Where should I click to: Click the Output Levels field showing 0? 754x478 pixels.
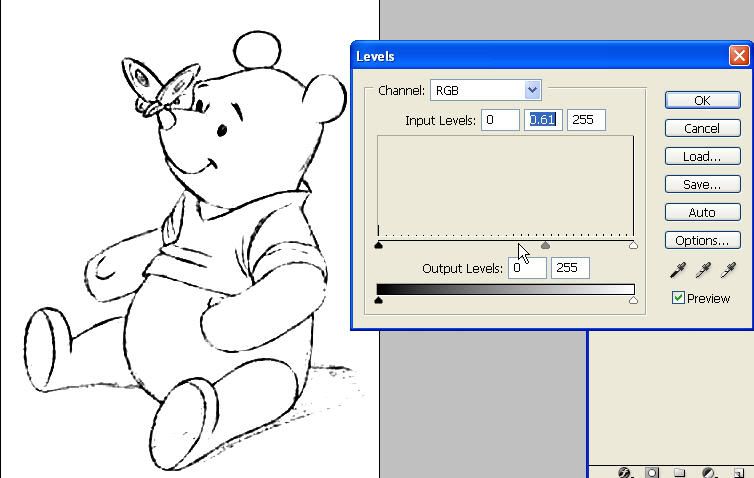click(527, 268)
